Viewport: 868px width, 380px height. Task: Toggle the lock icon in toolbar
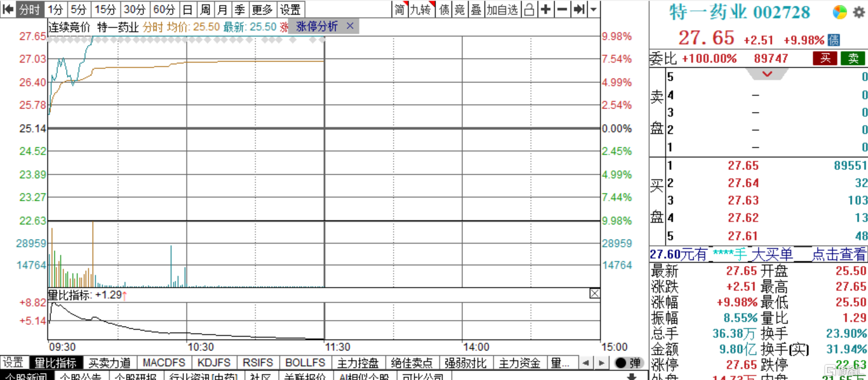pos(529,9)
